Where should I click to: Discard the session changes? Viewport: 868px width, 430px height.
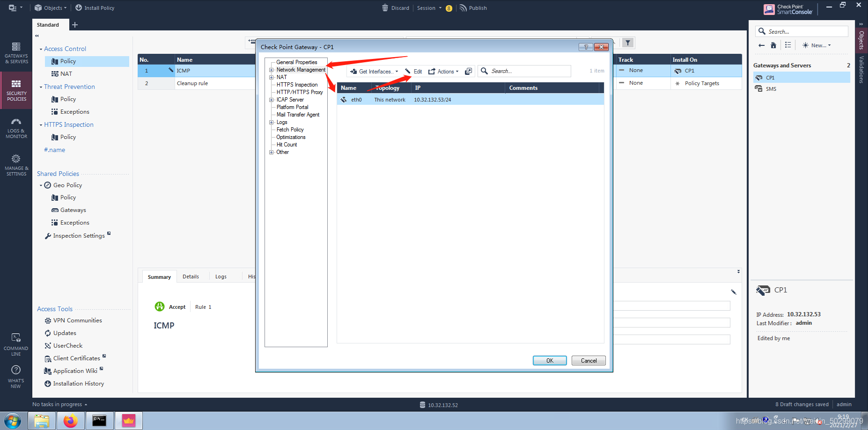point(396,8)
